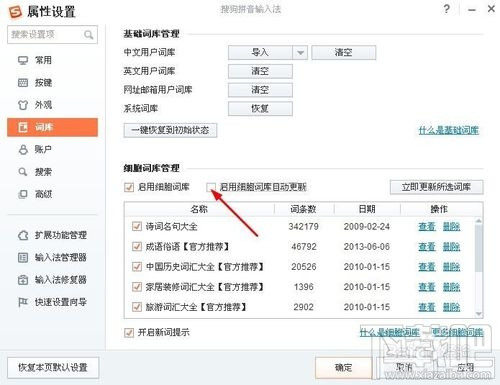Uncheck 旅游词汇大全 dictionary
500x385 pixels.
click(x=137, y=307)
